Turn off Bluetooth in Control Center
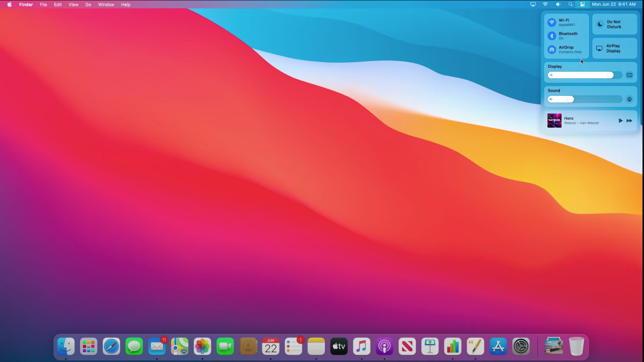Screen dimensions: 644x362 click(x=552, y=36)
